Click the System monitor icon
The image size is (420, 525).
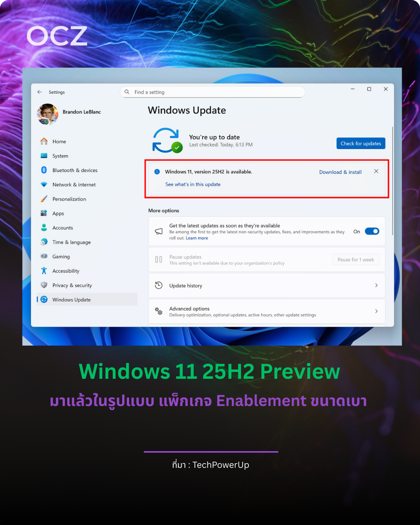(x=44, y=156)
